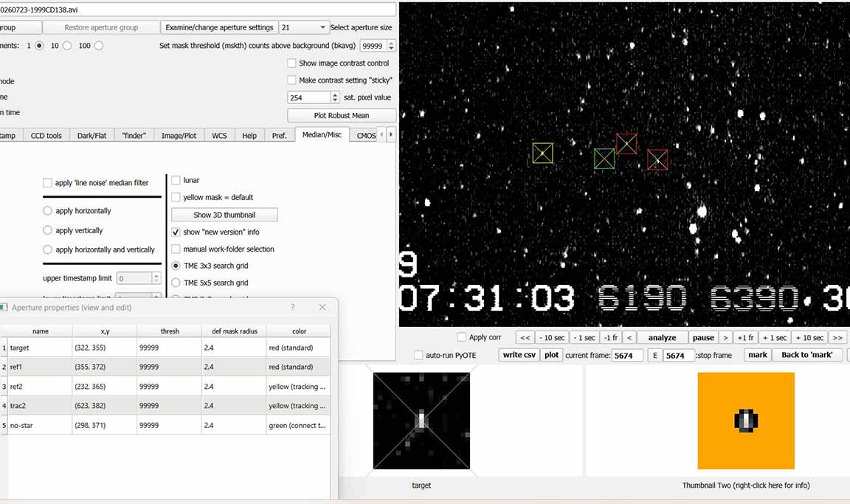The height and width of the screenshot is (504, 850).
Task: Open the CMOS tab
Action: pyautogui.click(x=366, y=136)
